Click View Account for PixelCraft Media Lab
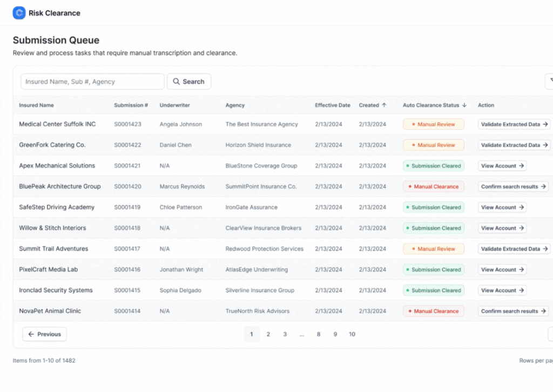 (x=502, y=269)
